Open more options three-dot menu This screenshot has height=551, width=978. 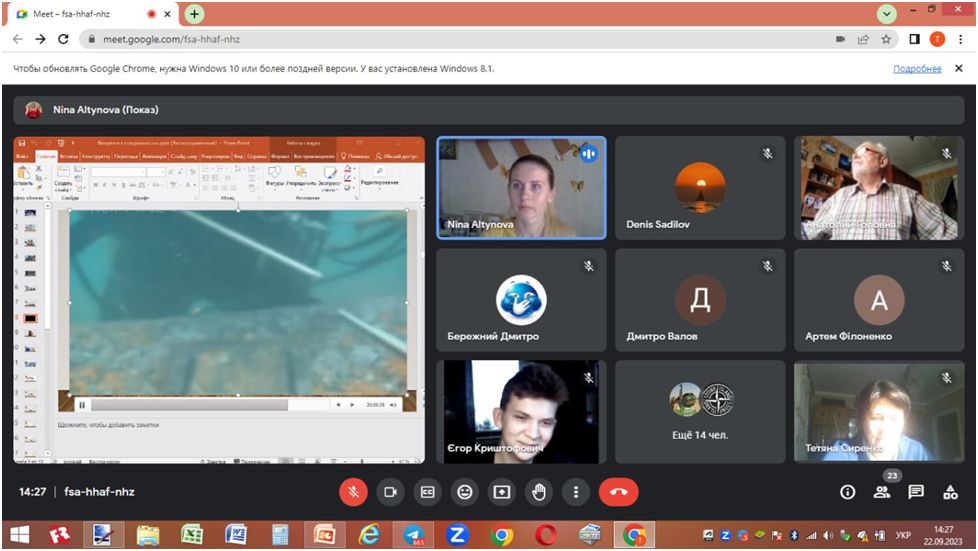point(576,492)
